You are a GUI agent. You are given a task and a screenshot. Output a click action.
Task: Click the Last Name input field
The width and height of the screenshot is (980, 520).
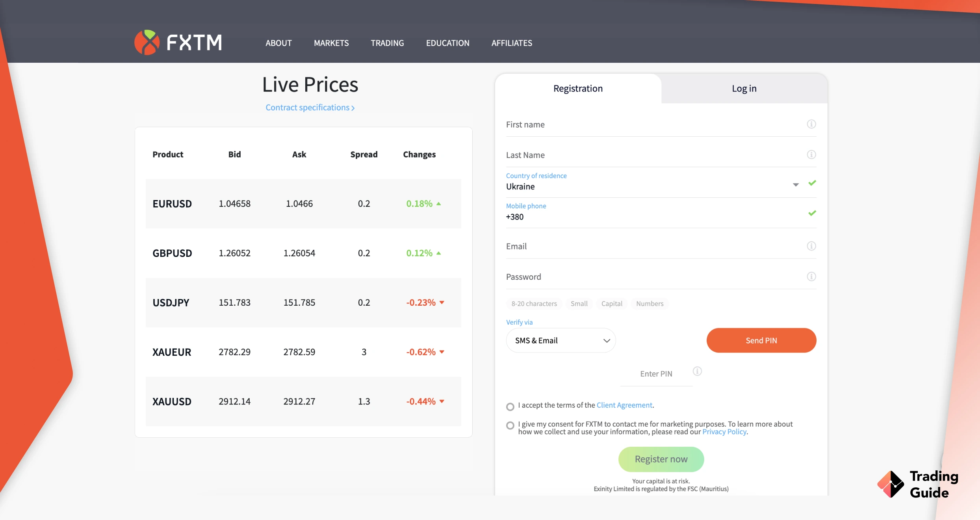pos(661,155)
